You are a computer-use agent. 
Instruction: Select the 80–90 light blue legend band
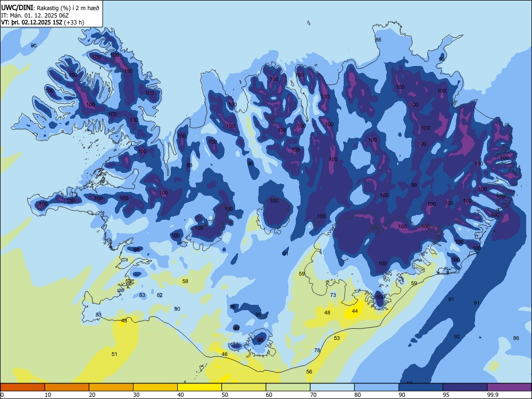377,387
